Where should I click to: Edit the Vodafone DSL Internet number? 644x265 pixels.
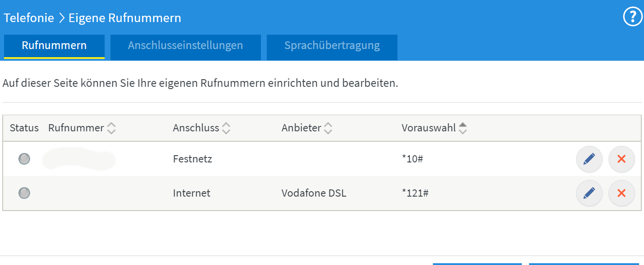click(589, 193)
